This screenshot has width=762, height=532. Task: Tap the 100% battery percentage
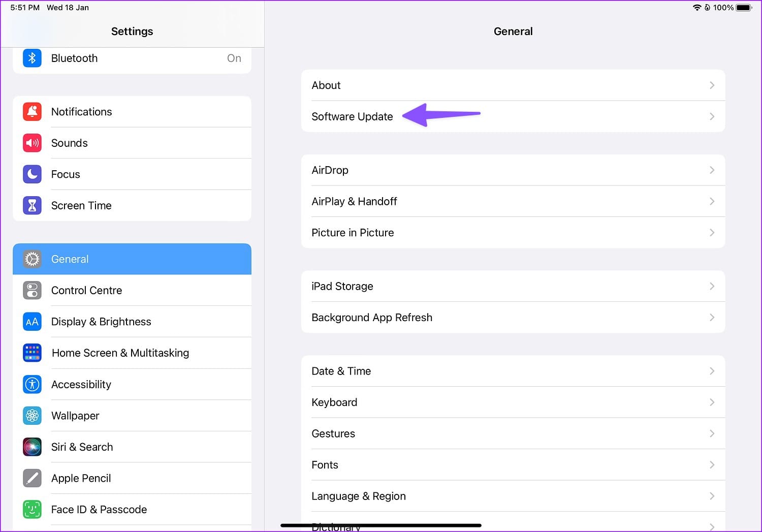723,8
